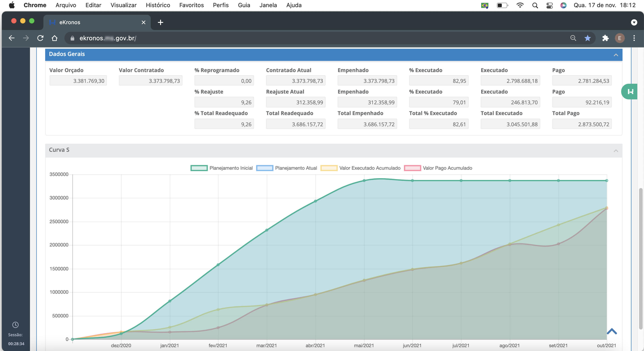Click Valor Pago Acumulado legend color box
Image resolution: width=644 pixels, height=351 pixels.
(412, 168)
